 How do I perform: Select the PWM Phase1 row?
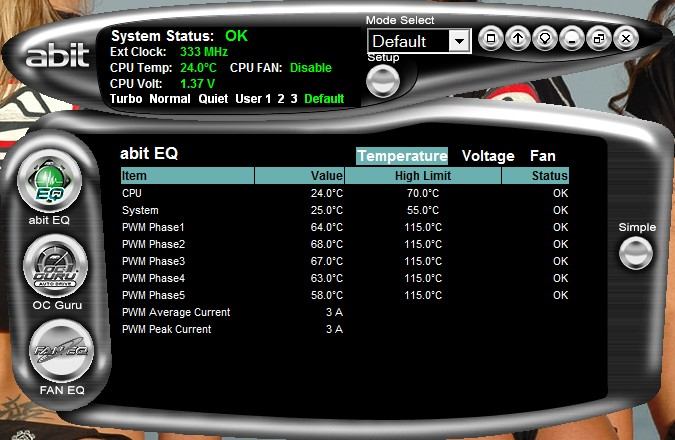click(345, 227)
